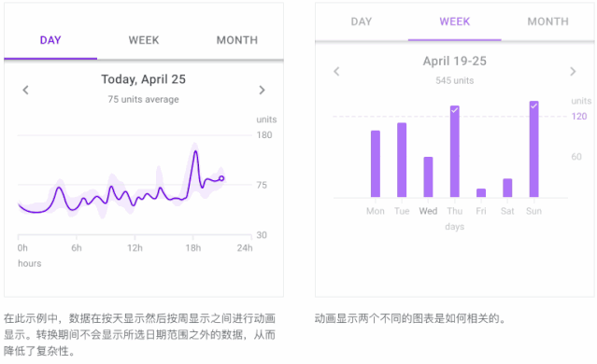Click the '75 units average' text
The image size is (597, 364).
pos(144,99)
